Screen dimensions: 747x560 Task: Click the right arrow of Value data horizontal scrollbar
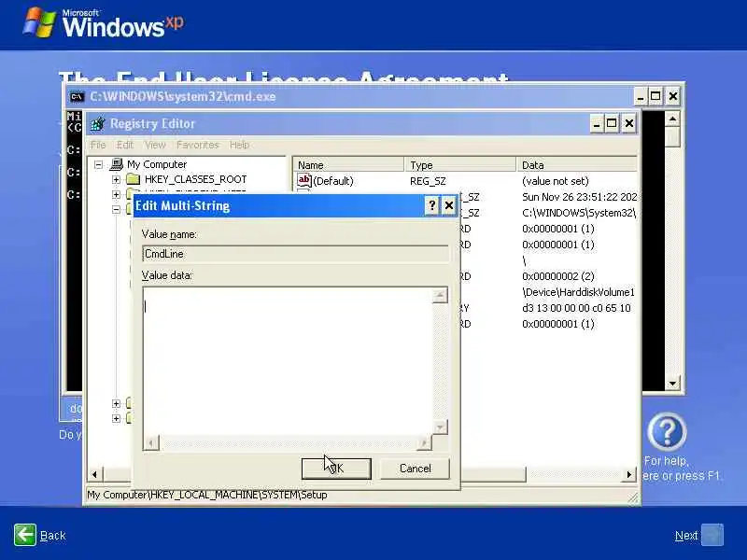tap(424, 443)
